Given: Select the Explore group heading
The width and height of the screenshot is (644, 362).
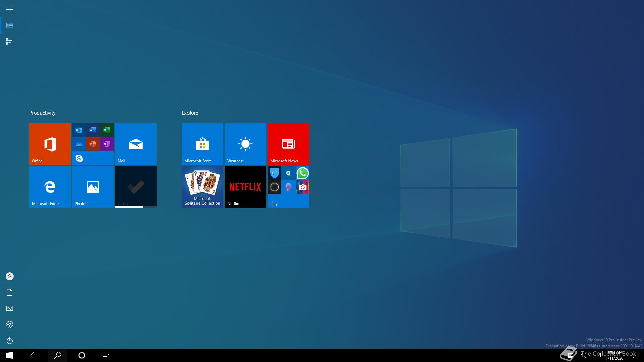Looking at the screenshot, I should click(190, 113).
